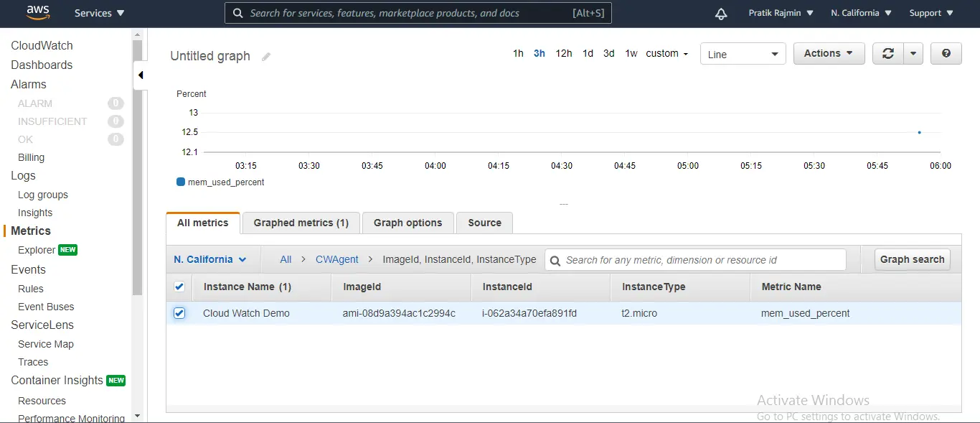Open ServiceLens in the sidebar
Image resolution: width=980 pixels, height=423 pixels.
coord(42,325)
